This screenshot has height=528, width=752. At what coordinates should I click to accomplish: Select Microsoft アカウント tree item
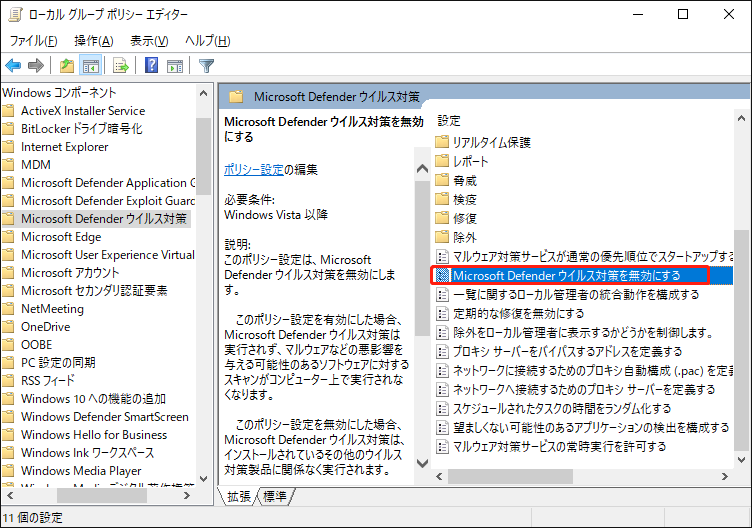coord(70,273)
